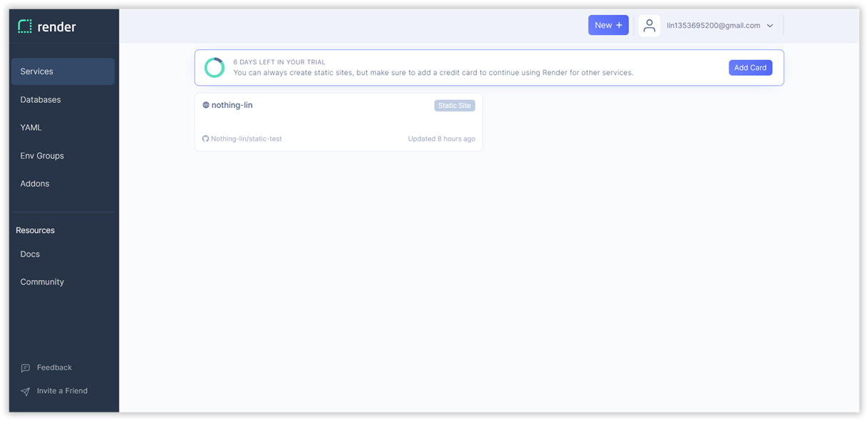
Task: Click the Invite a Friend paper-plane icon
Action: (26, 392)
